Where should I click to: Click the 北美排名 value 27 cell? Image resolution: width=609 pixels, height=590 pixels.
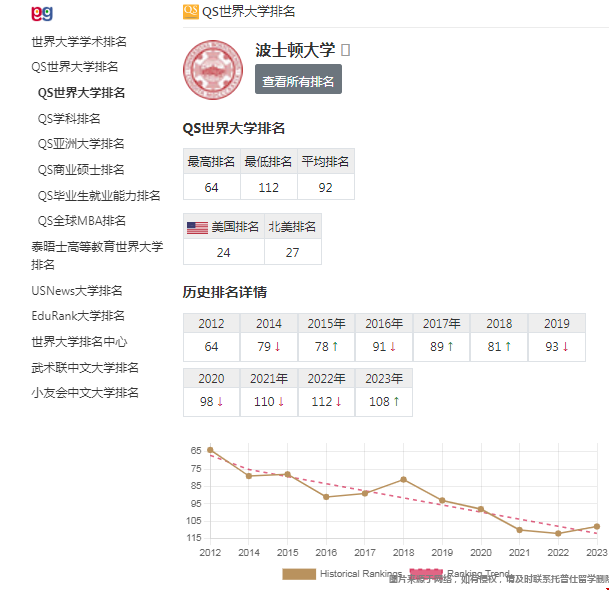(x=293, y=252)
